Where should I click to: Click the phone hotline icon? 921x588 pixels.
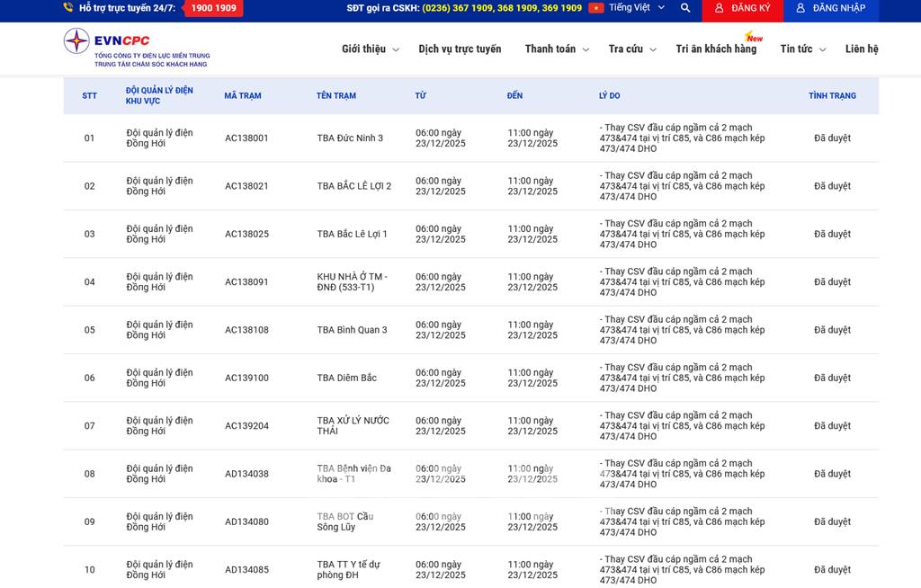click(x=68, y=8)
